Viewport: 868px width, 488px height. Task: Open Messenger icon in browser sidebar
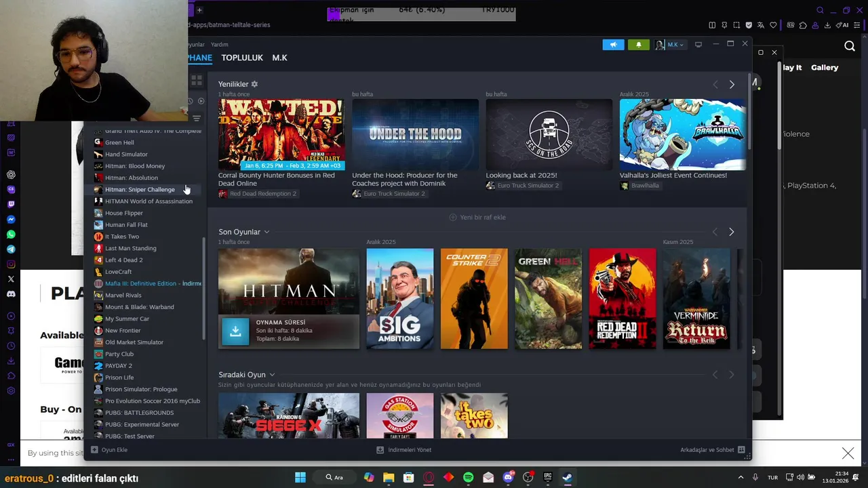(x=11, y=220)
